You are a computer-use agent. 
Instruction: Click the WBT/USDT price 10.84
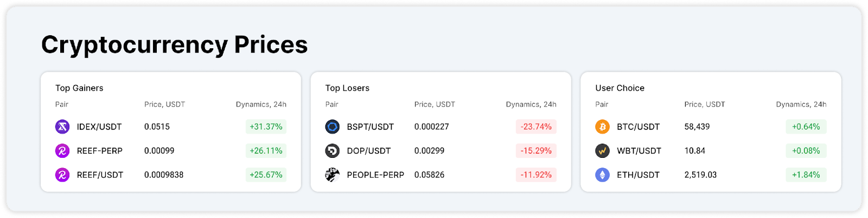(695, 151)
